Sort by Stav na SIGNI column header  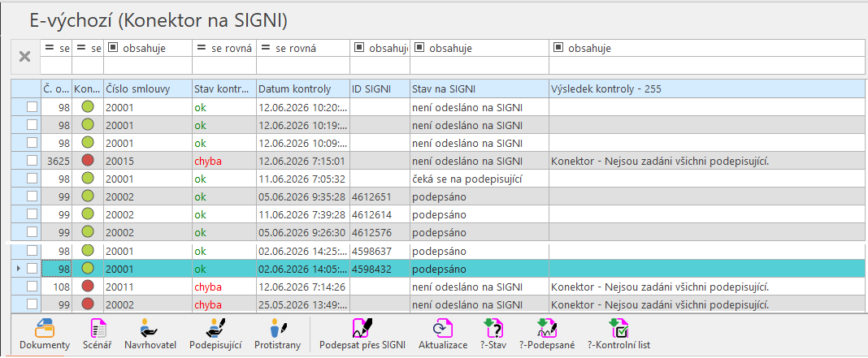pyautogui.click(x=480, y=88)
